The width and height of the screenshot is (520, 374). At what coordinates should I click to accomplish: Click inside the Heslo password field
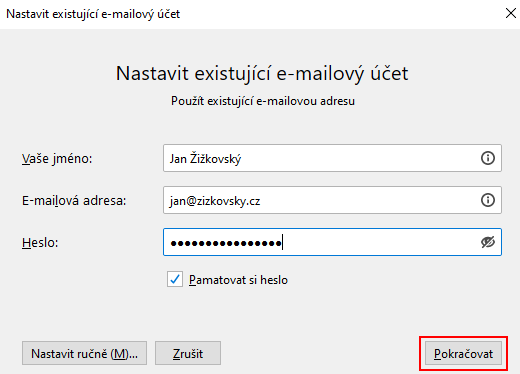[332, 242]
